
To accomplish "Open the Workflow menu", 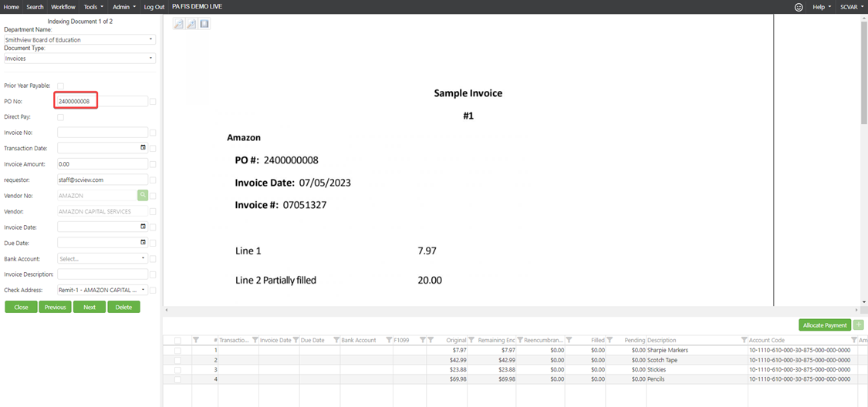I will click(x=63, y=7).
